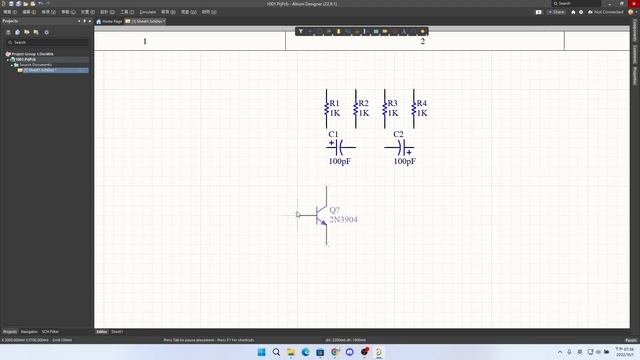Collapse the 1001.PrjPcb project node

[8, 60]
